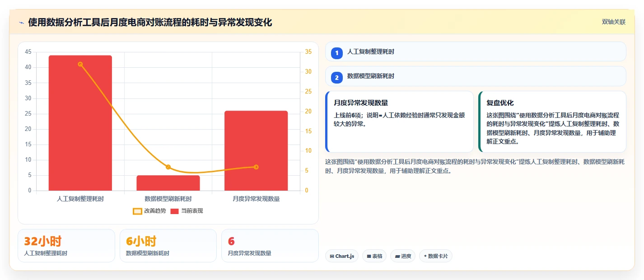Click the left axis value 45
Viewport: 644px width, 280px height.
coord(28,52)
